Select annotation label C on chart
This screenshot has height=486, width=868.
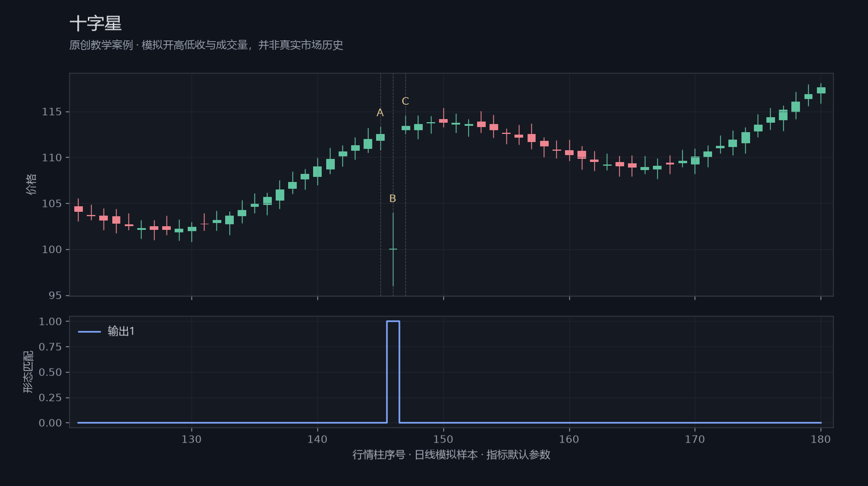click(405, 102)
